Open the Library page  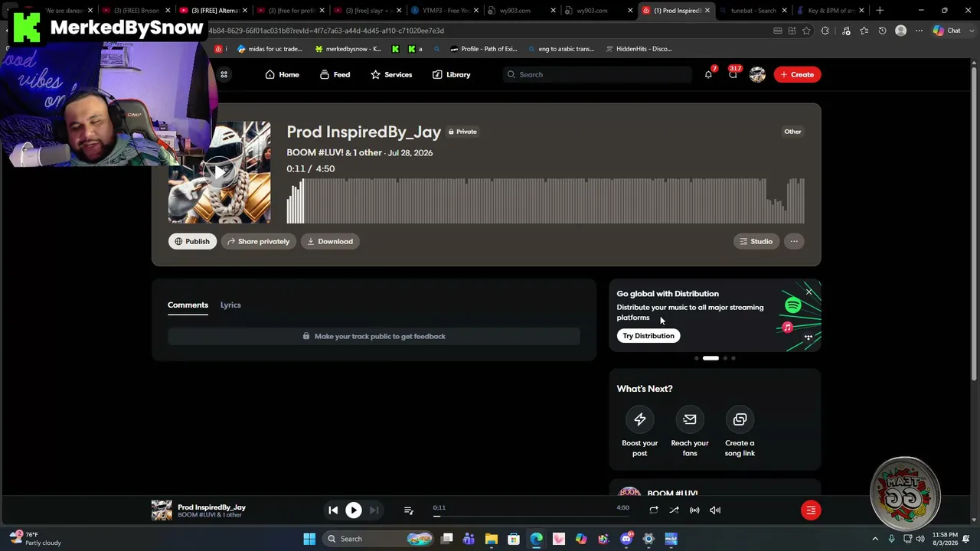(451, 74)
